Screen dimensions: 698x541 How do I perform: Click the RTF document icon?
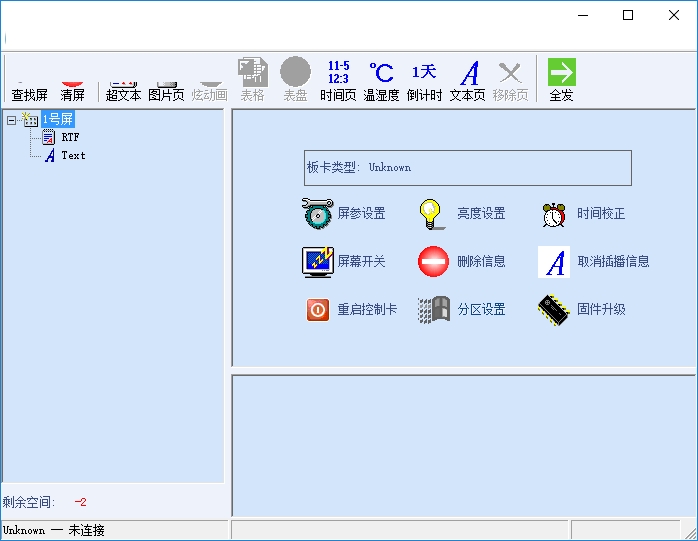(49, 137)
